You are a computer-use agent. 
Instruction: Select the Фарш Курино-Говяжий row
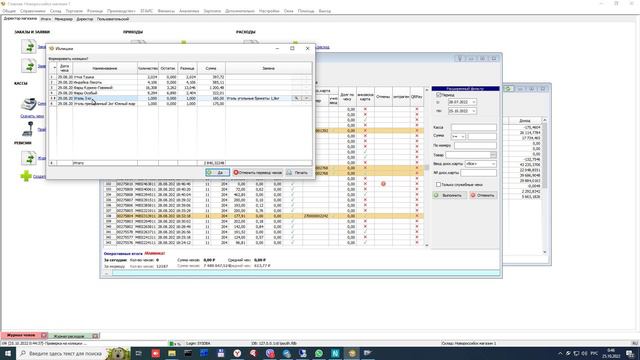click(180, 88)
